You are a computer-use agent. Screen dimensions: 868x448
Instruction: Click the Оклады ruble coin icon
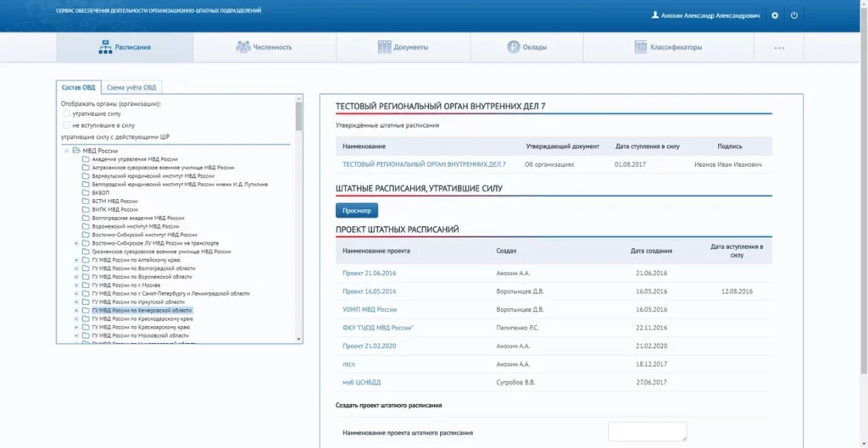(x=513, y=47)
